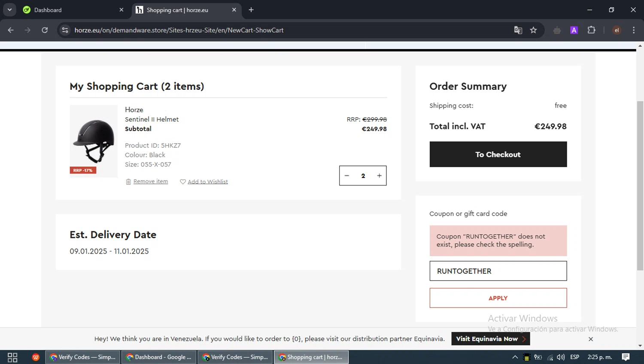Click Add to Wishlist link
Viewport: 644px width, 364px height.
[x=208, y=182]
